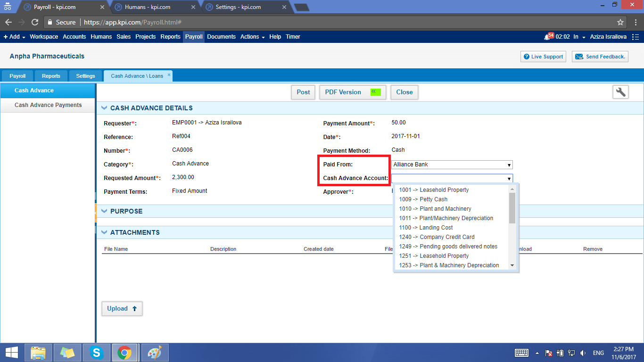Click the Close button in the form

405,92
